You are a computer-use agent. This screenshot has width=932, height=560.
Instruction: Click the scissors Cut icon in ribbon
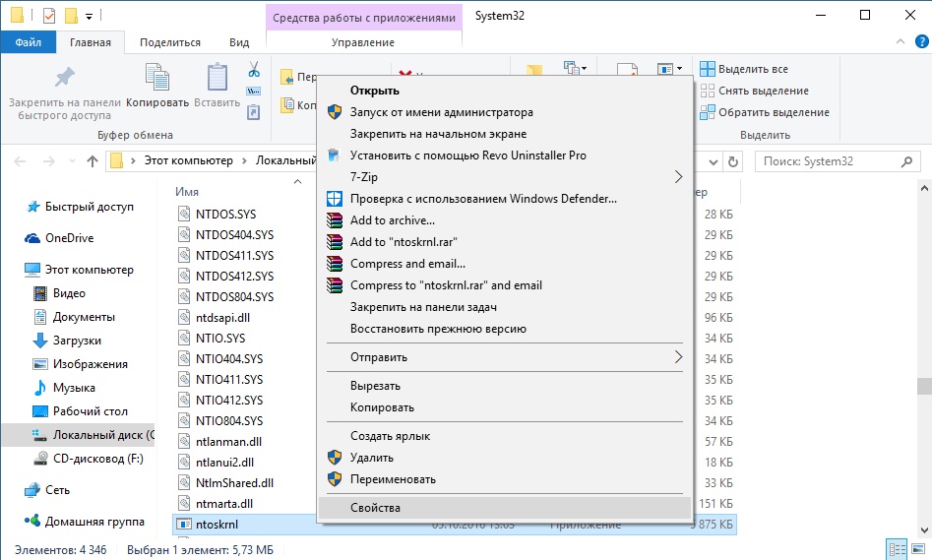[253, 70]
